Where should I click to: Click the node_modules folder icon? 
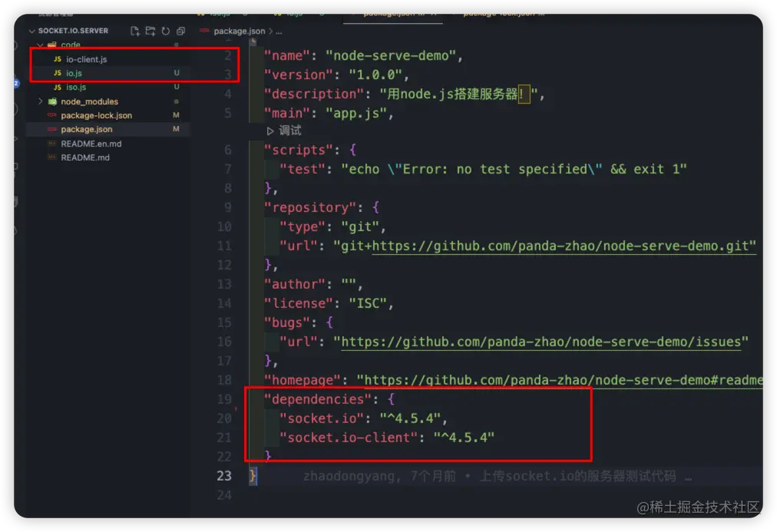click(53, 101)
